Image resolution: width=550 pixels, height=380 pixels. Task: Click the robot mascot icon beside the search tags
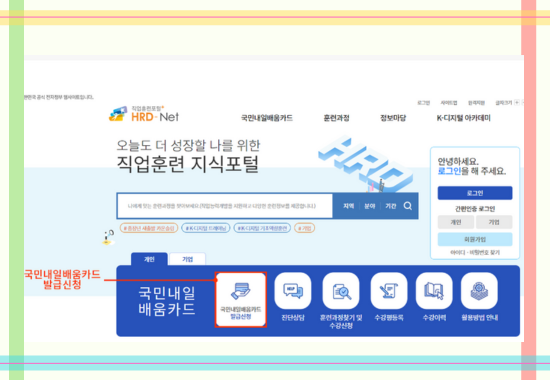click(108, 237)
